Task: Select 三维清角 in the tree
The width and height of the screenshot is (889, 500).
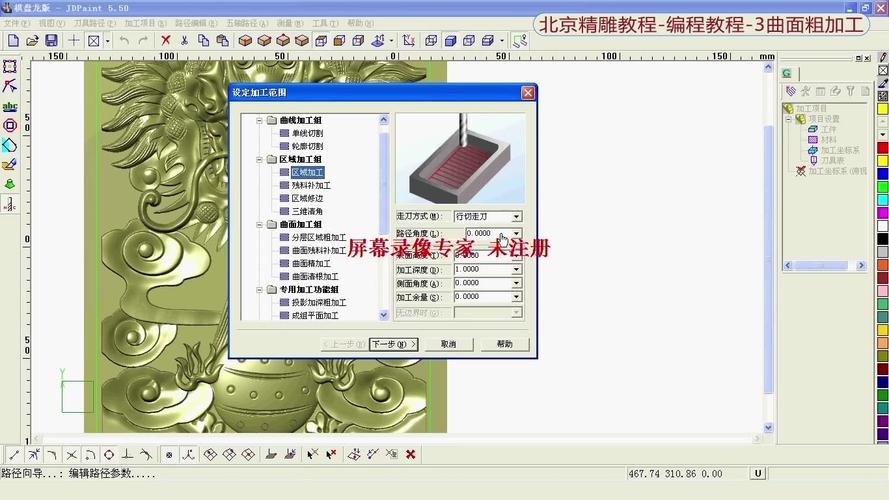Action: (307, 211)
